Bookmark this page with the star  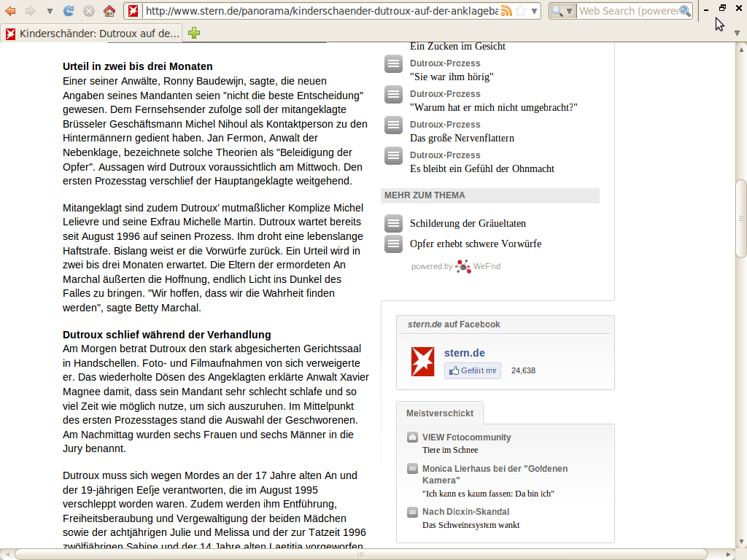pos(521,10)
